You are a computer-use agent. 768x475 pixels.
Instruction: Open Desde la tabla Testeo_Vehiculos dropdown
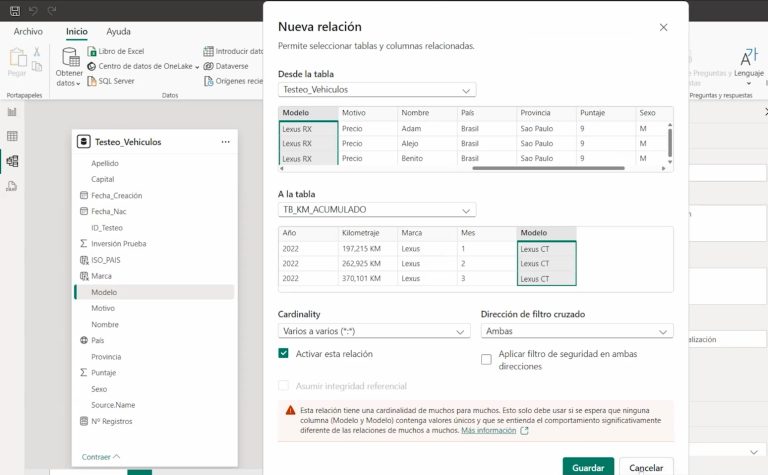pyautogui.click(x=377, y=90)
